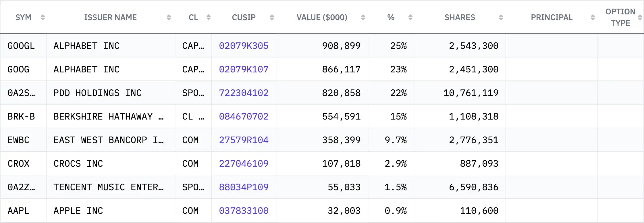Screen dimensions: 644x223
Task: Sort table using CUSIP arrows
Action: tap(272, 18)
